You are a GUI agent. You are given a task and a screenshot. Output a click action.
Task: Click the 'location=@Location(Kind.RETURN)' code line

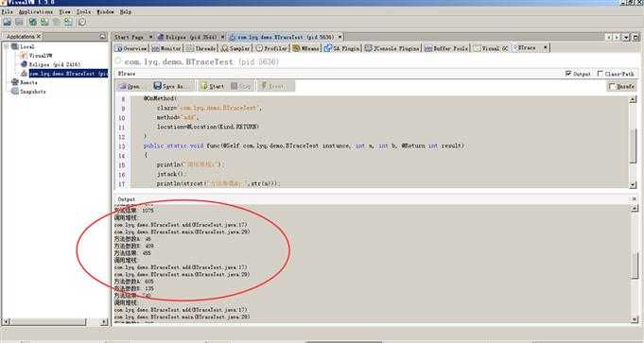pos(208,127)
